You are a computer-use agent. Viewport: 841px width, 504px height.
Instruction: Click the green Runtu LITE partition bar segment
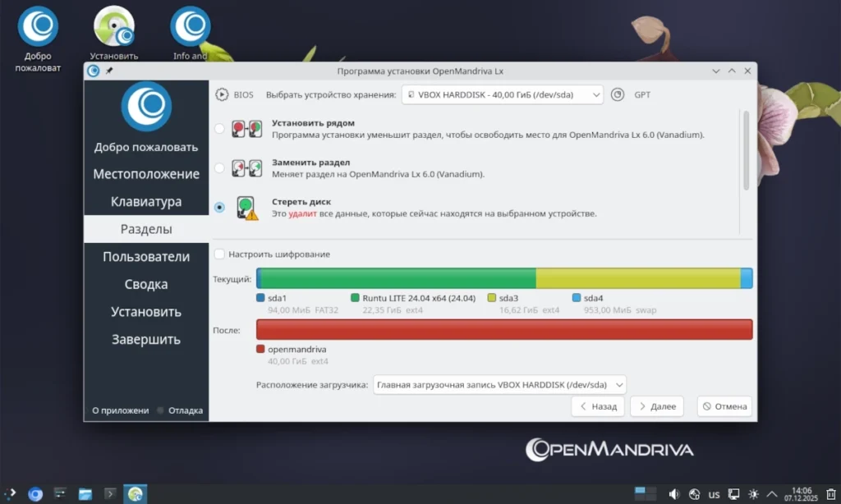398,278
